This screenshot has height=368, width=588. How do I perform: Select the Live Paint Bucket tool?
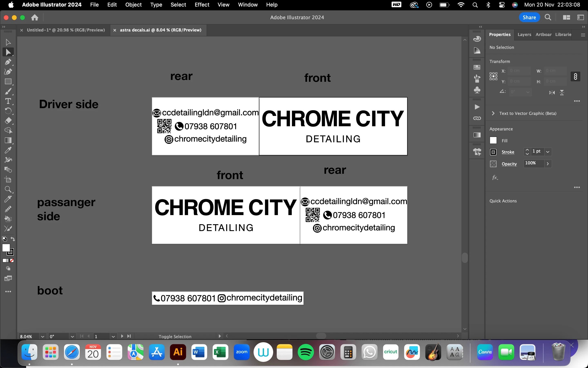click(8, 219)
